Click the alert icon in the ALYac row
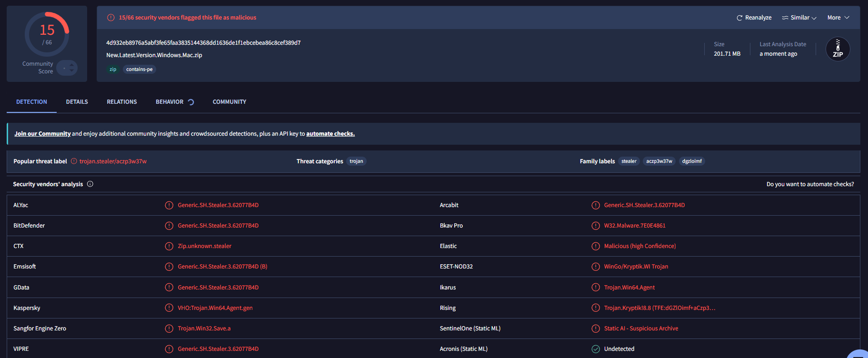 tap(169, 205)
